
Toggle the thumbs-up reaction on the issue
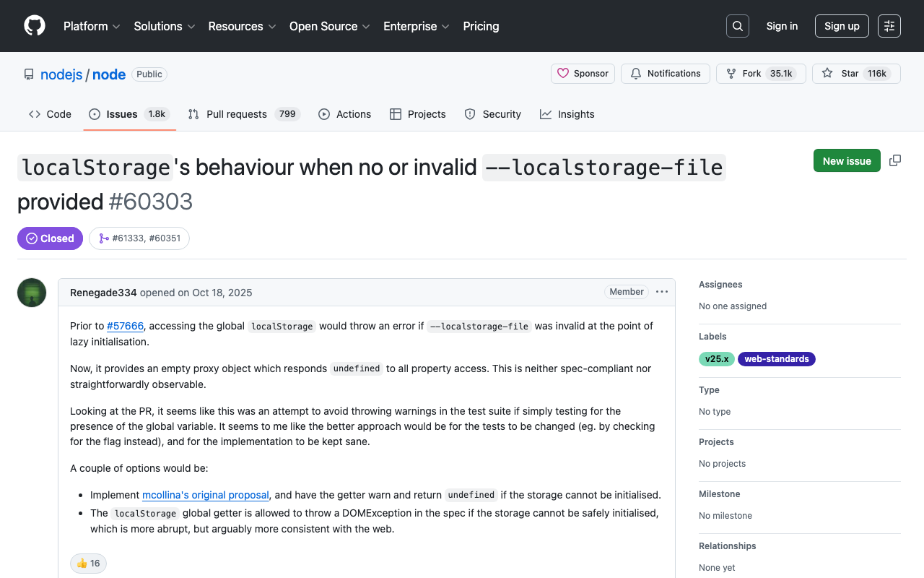coord(87,563)
